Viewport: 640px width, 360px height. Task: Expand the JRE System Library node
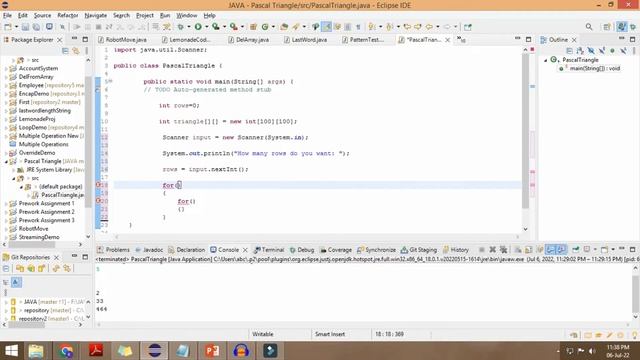(13, 170)
